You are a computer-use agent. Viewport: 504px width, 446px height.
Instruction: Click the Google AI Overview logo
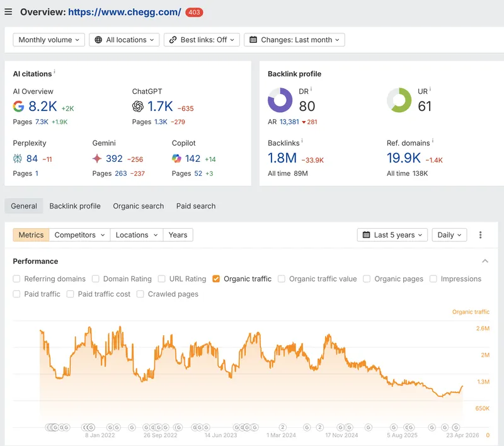coord(18,106)
